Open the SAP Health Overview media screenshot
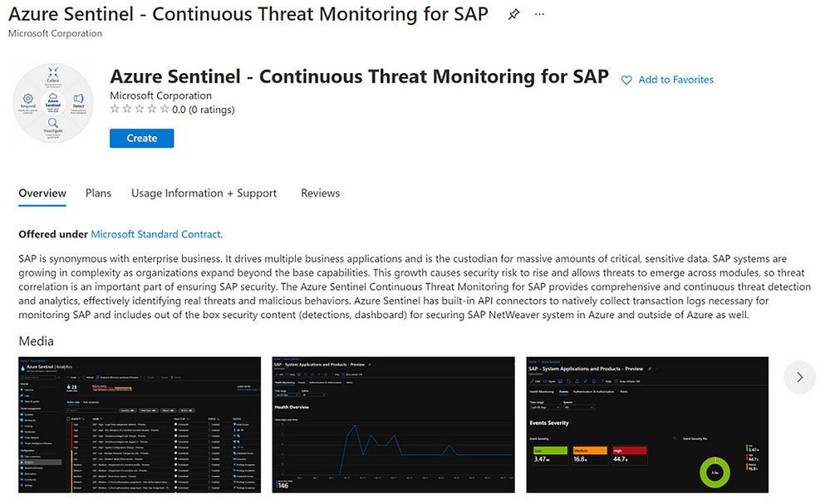Viewport: 830px width, 504px height. pyautogui.click(x=393, y=424)
